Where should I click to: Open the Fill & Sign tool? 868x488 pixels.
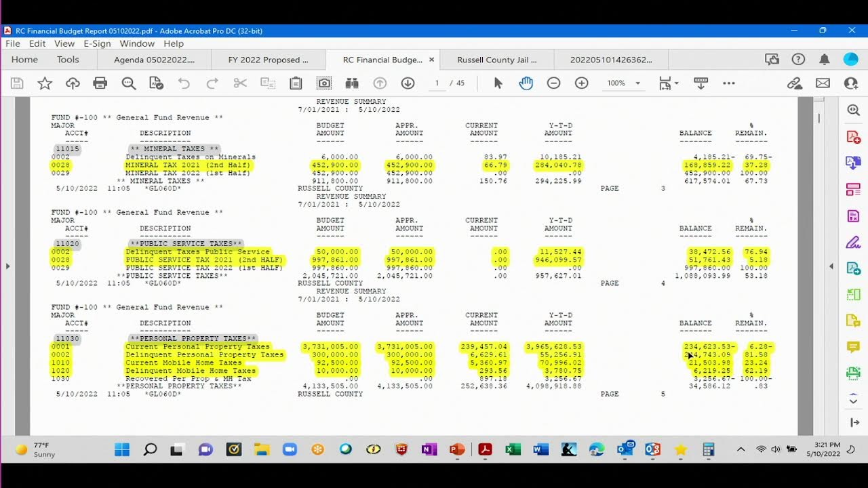[x=853, y=242]
